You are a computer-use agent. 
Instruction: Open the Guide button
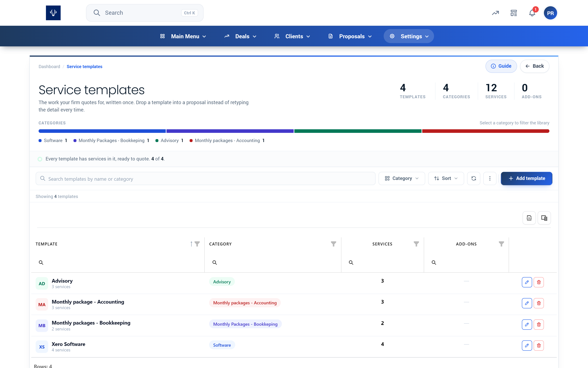point(501,66)
